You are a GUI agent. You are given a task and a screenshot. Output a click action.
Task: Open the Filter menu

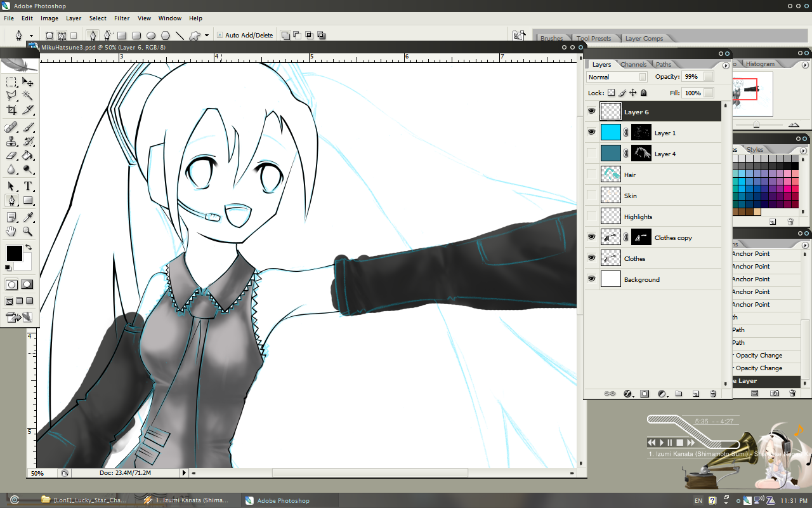[x=122, y=18]
